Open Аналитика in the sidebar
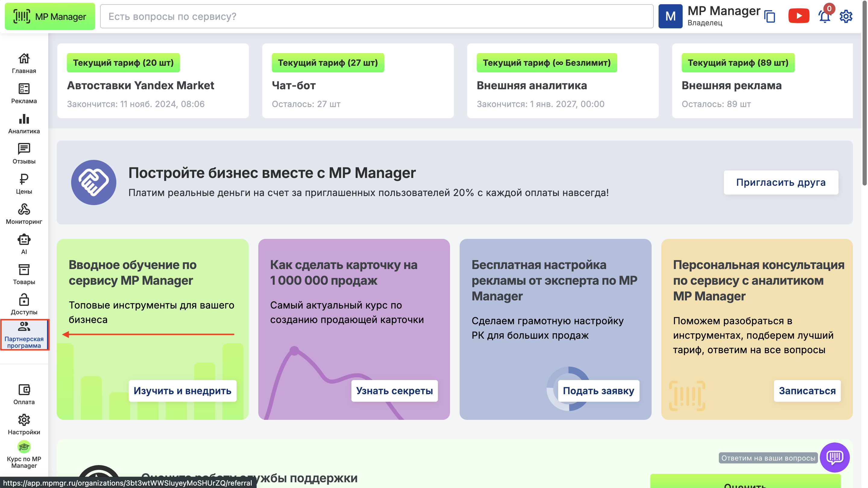The height and width of the screenshot is (488, 868). pyautogui.click(x=24, y=124)
